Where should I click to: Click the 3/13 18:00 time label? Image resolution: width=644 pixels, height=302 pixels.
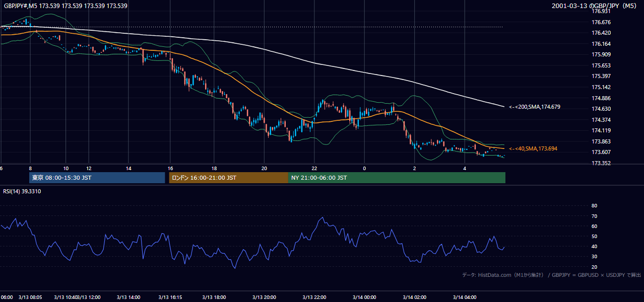tap(214, 297)
